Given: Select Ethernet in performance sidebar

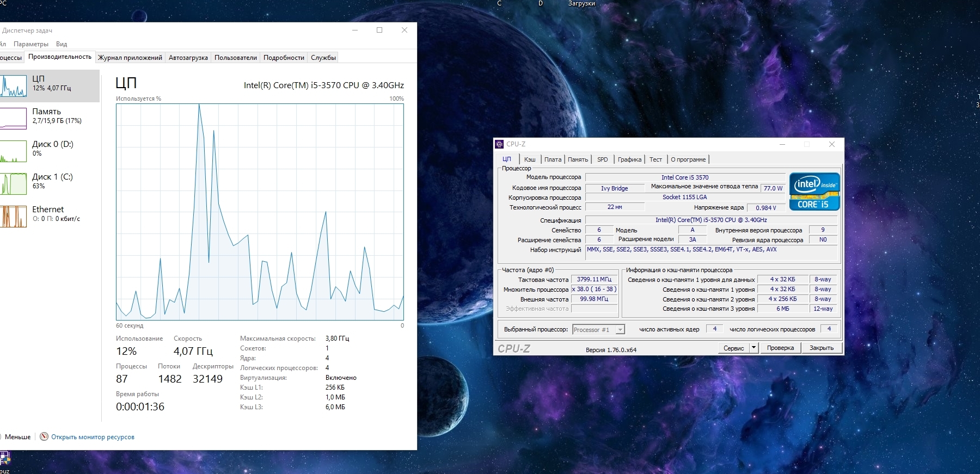Looking at the screenshot, I should (x=50, y=216).
